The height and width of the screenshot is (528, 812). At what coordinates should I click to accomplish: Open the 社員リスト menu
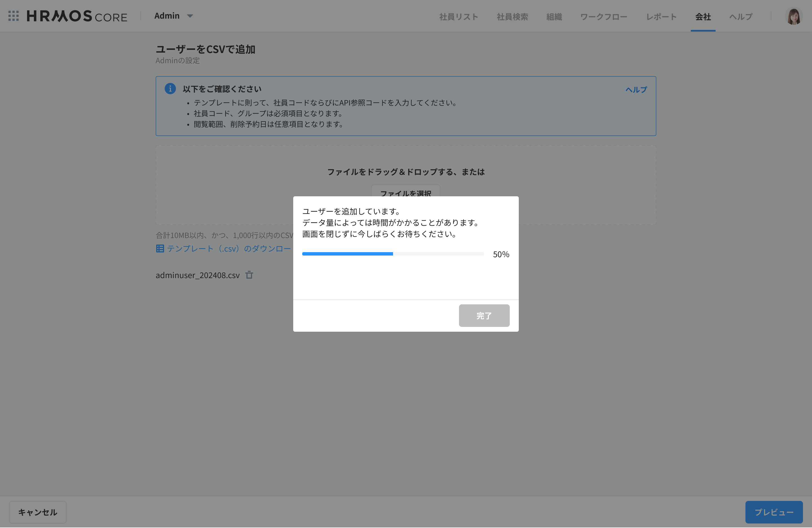(x=458, y=16)
